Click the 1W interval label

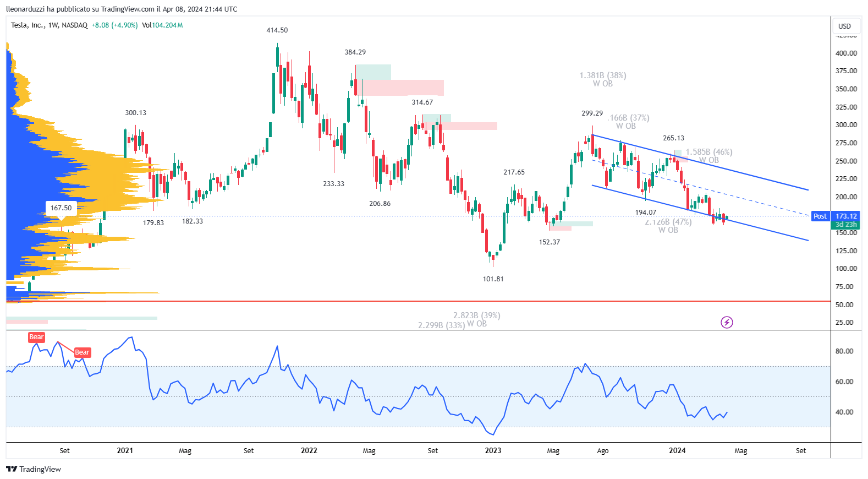pyautogui.click(x=53, y=25)
